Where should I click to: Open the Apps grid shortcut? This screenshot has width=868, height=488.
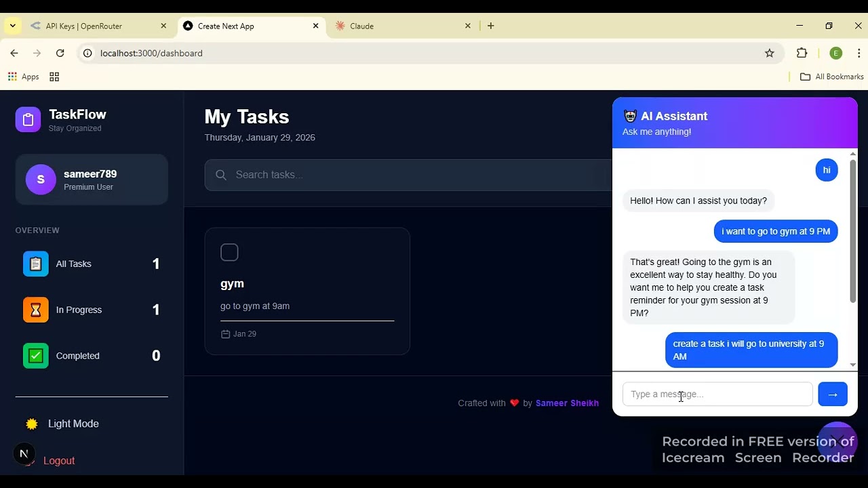[24, 77]
